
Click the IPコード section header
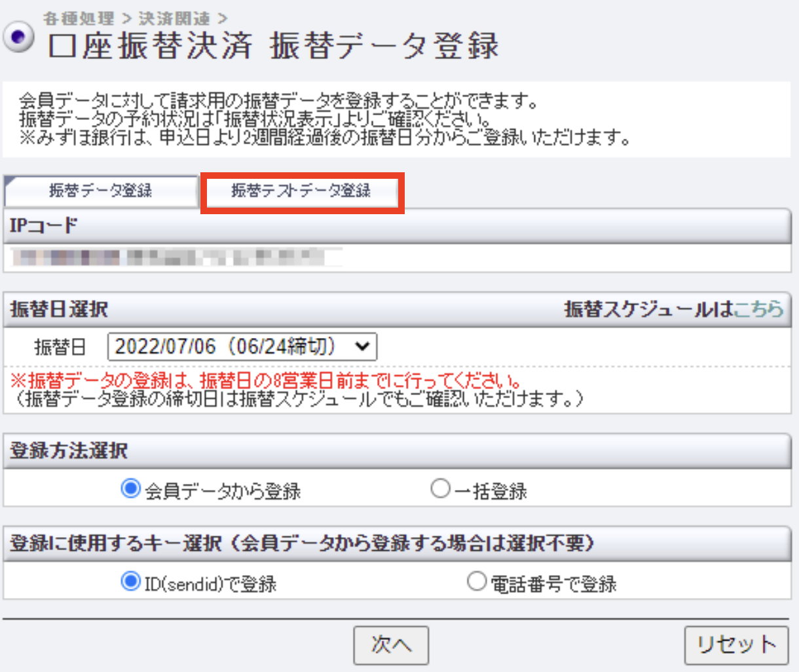[x=398, y=226]
